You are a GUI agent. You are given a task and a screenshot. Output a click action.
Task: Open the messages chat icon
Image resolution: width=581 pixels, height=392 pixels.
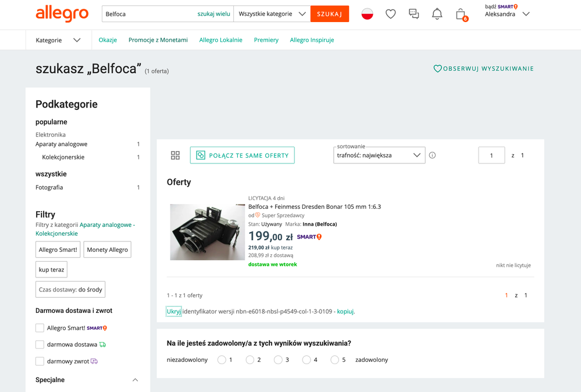click(414, 14)
